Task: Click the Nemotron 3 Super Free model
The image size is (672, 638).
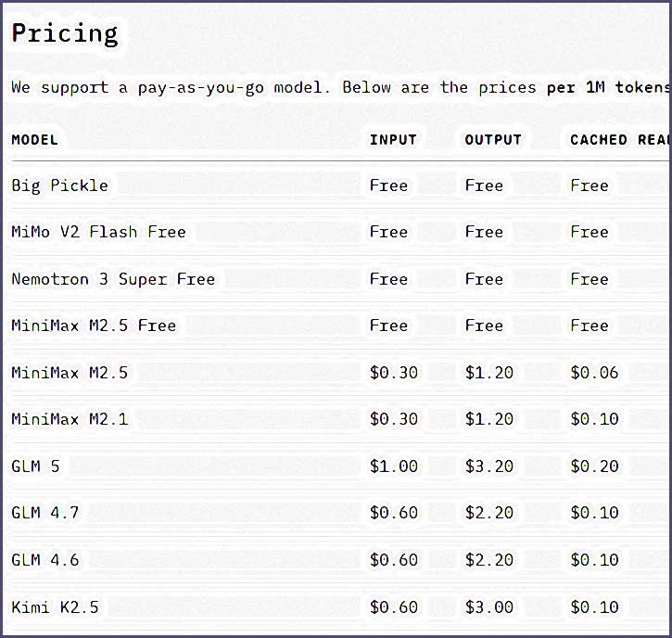Action: 113,279
